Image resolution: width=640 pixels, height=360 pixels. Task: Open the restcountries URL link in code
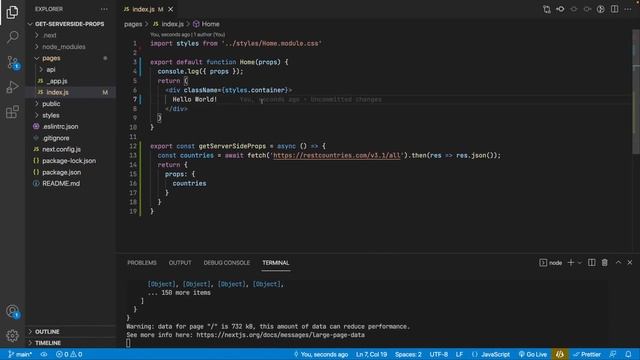pyautogui.click(x=337, y=156)
